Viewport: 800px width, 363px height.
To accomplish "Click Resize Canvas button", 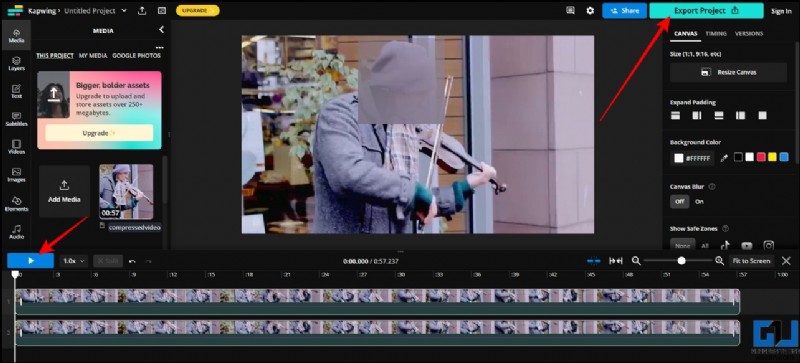I will [729, 72].
